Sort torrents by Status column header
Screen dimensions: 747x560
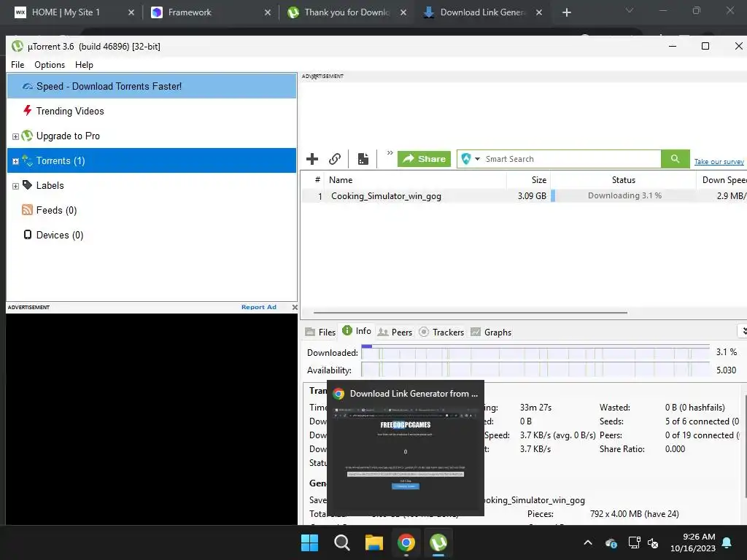[x=623, y=180]
